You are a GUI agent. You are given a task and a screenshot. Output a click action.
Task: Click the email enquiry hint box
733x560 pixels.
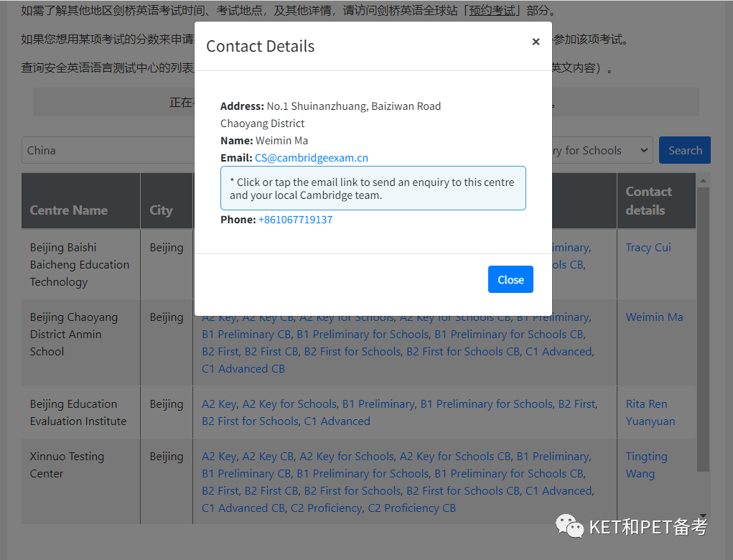tap(373, 188)
